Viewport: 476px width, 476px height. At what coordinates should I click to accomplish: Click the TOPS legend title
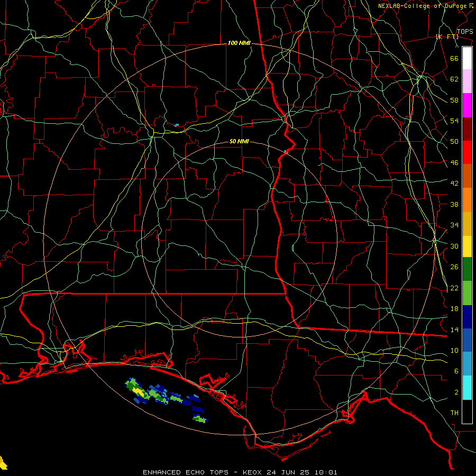(x=465, y=32)
